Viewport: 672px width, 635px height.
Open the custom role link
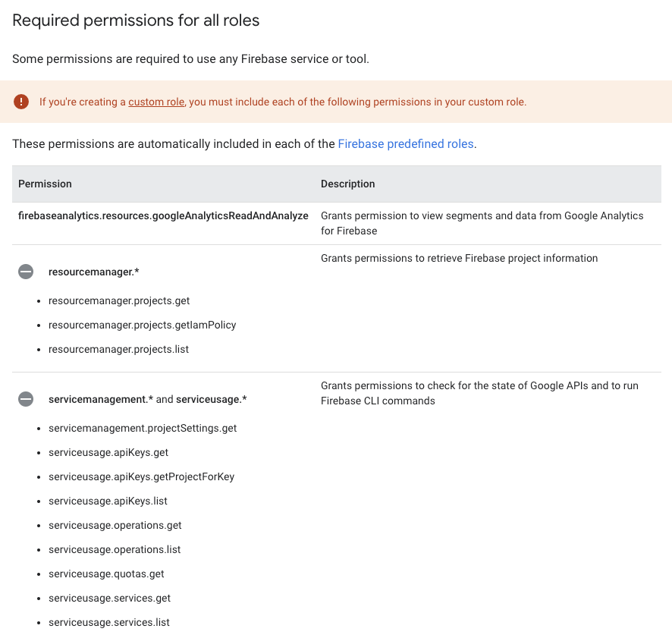click(x=155, y=102)
